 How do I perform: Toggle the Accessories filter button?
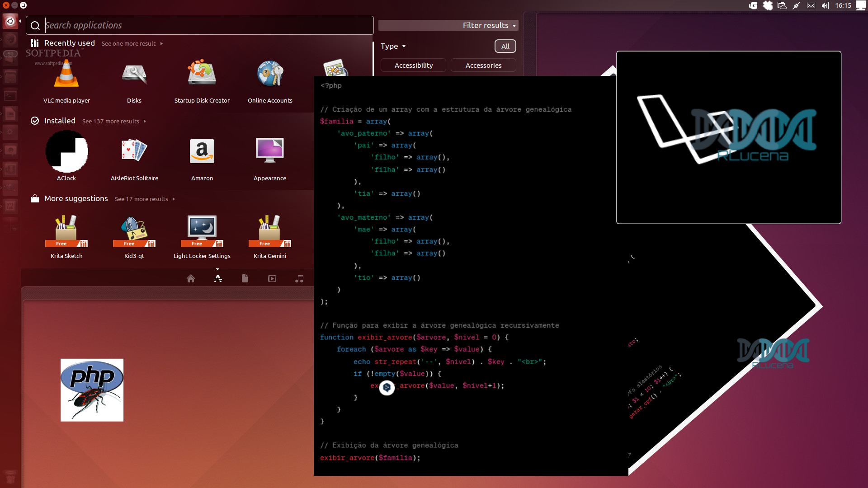click(x=483, y=65)
